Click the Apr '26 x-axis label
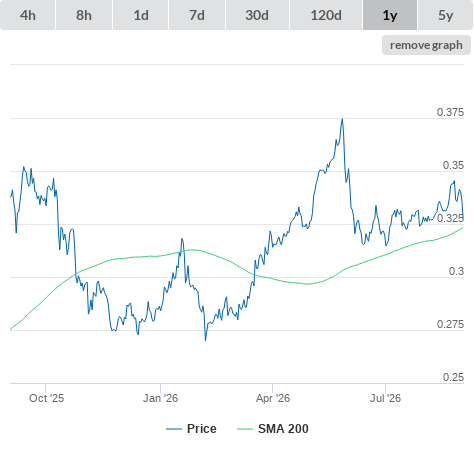474x455 pixels. coord(273,398)
